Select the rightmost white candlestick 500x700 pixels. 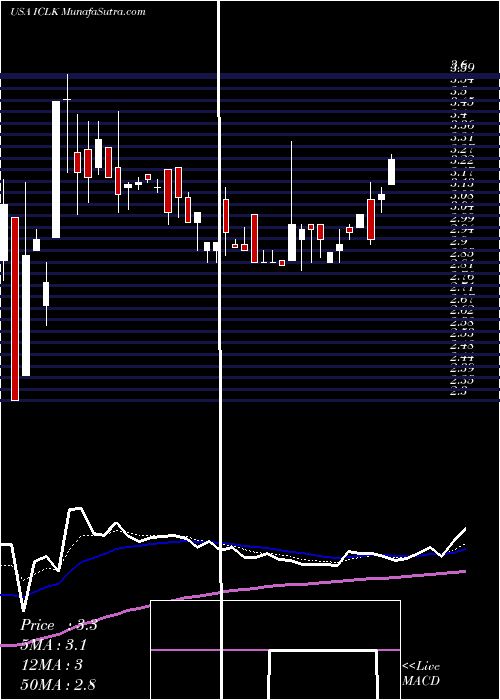click(x=392, y=171)
